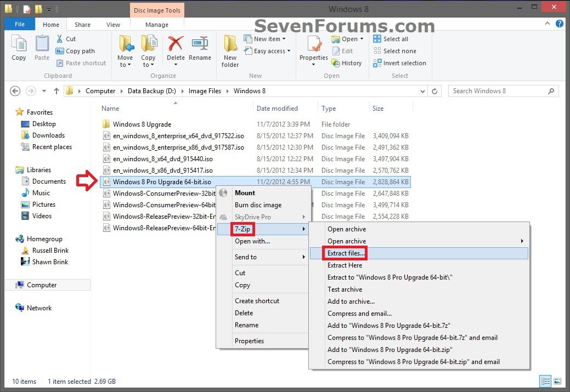
Task: Sort by the Name column header
Action: (x=110, y=108)
